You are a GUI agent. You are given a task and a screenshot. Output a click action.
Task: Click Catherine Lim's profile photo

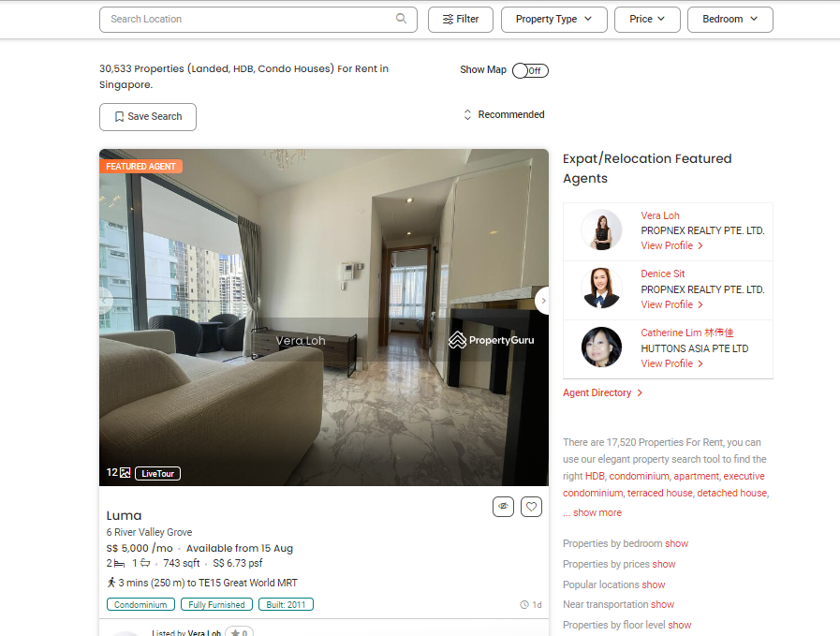click(601, 348)
